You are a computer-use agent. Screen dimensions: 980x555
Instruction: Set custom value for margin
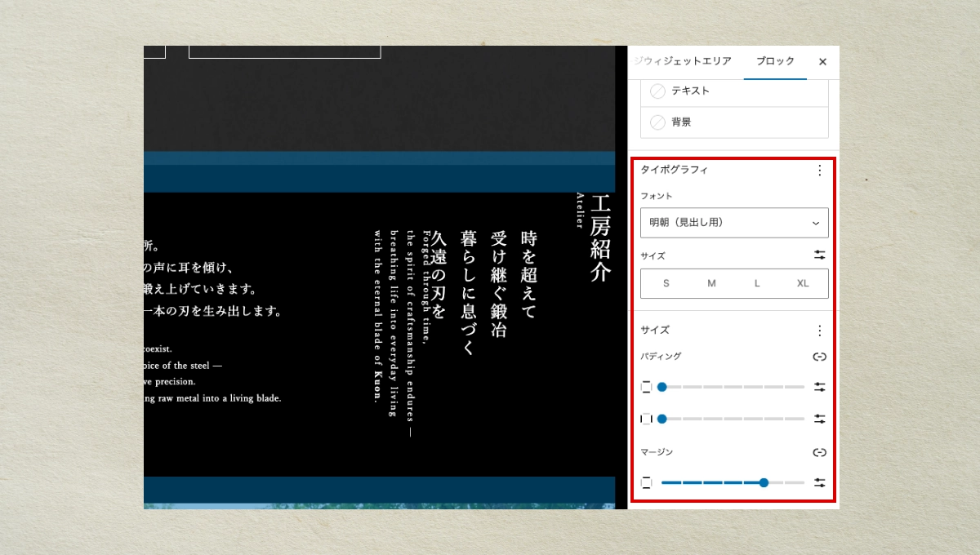click(x=819, y=482)
